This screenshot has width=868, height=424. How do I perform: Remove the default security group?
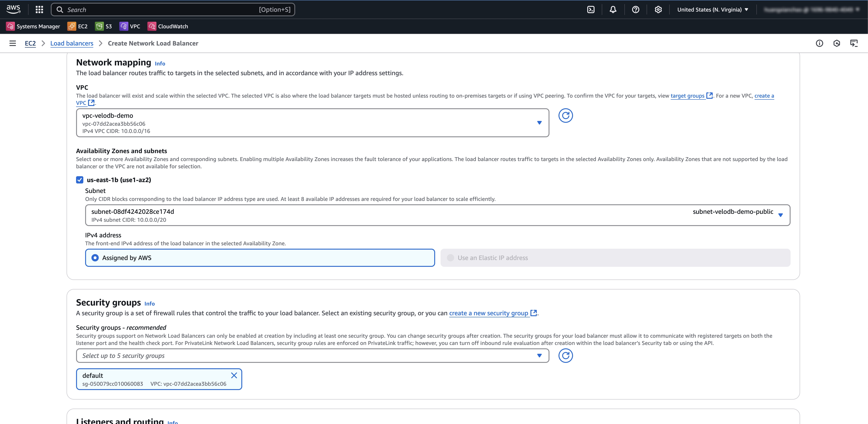[x=234, y=376]
